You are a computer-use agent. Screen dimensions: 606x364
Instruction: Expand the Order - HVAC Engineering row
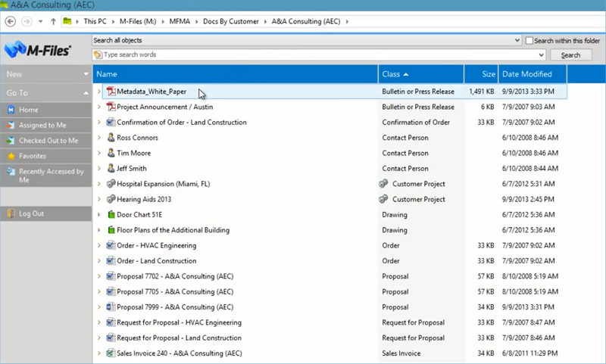99,245
